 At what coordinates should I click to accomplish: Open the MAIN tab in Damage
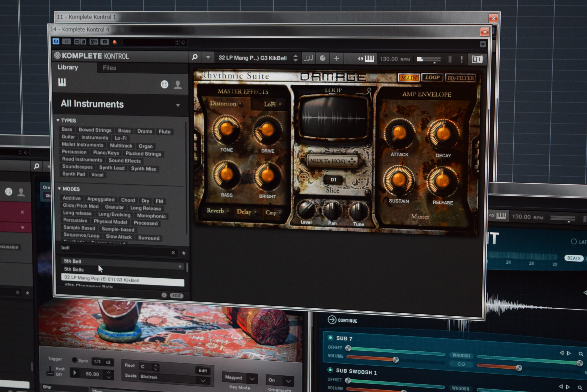pos(409,77)
